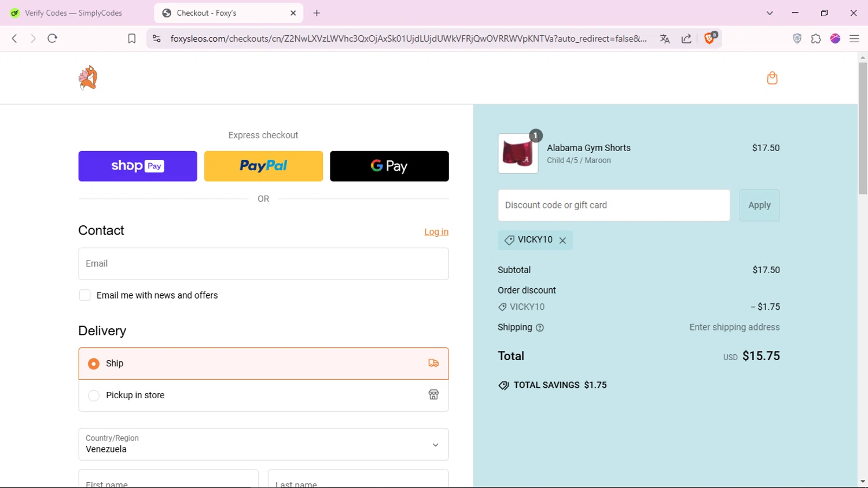Click the scrollbar down arrow
This screenshot has height=488, width=868.
[863, 482]
